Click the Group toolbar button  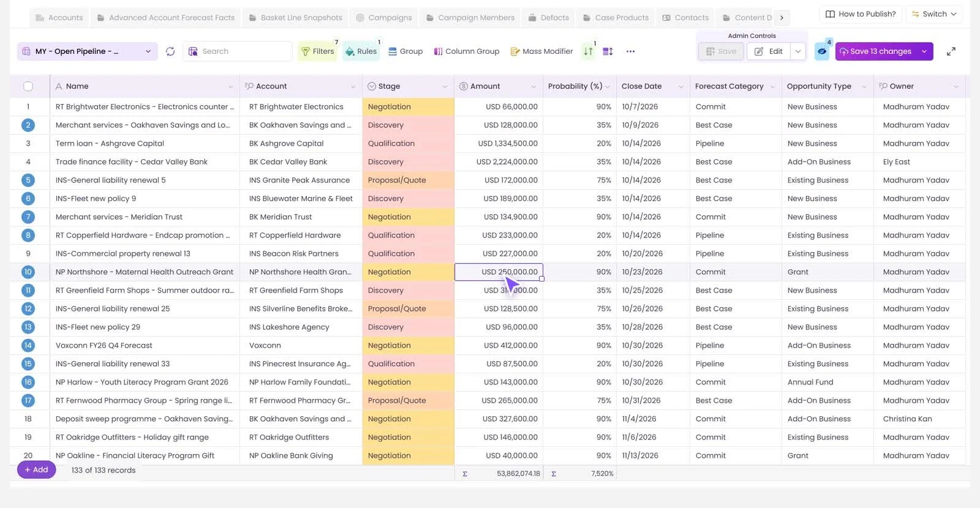click(405, 51)
